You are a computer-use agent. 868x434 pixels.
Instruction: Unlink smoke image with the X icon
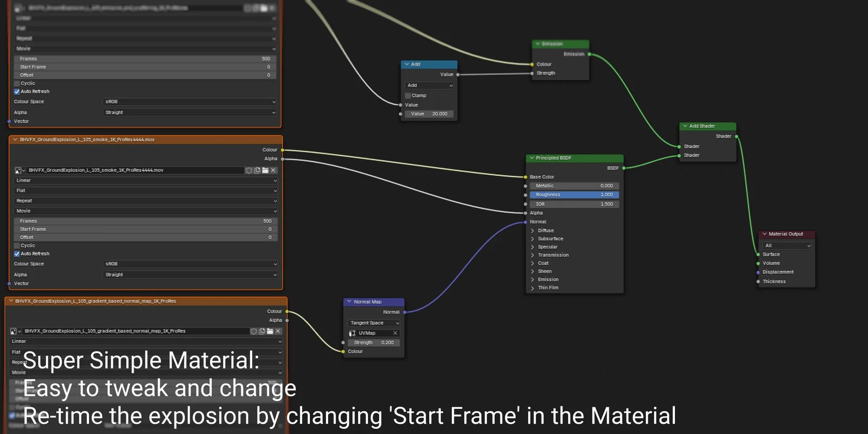point(273,170)
